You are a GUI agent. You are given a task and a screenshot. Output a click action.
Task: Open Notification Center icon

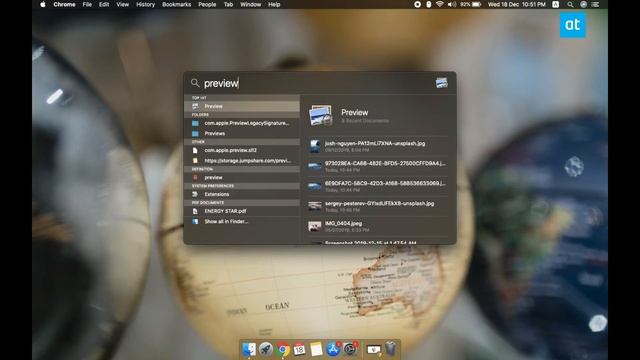(596, 4)
